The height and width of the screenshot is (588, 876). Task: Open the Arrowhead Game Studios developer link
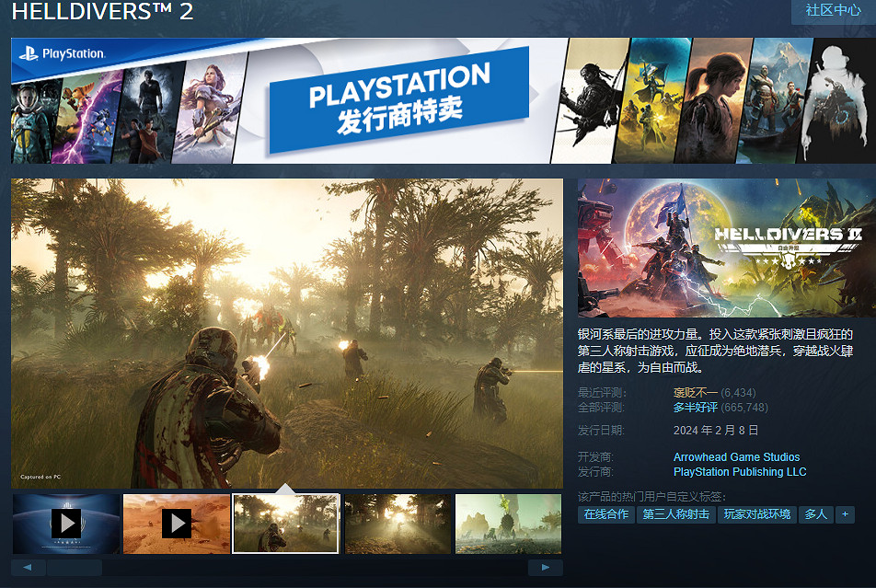(x=736, y=457)
